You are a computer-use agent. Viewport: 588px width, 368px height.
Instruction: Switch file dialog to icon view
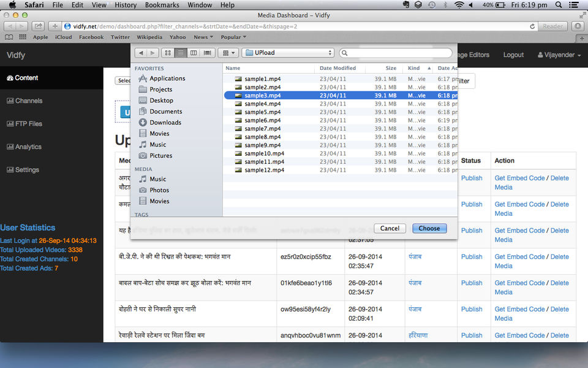[x=168, y=53]
